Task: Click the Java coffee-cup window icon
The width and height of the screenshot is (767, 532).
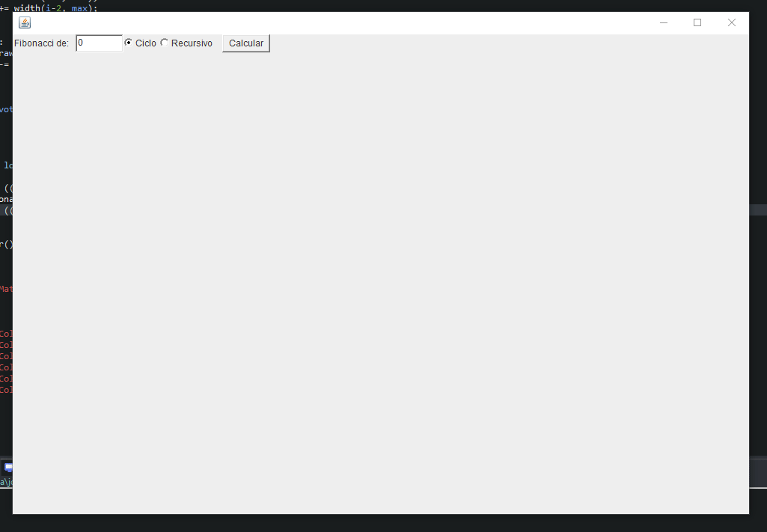Action: click(25, 22)
